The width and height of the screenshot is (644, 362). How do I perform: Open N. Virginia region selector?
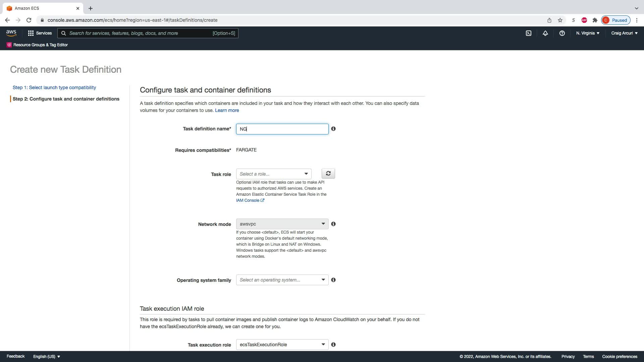[x=588, y=33]
